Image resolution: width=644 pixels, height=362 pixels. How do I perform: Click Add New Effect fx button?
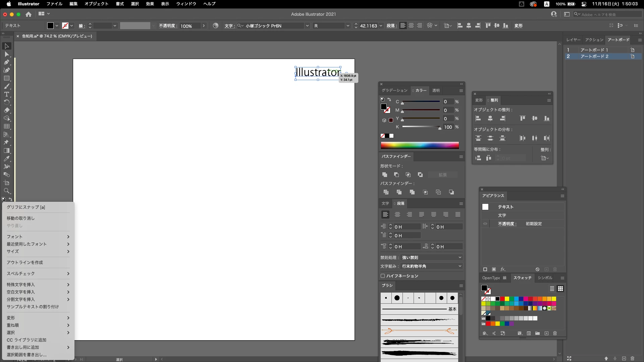tap(503, 269)
